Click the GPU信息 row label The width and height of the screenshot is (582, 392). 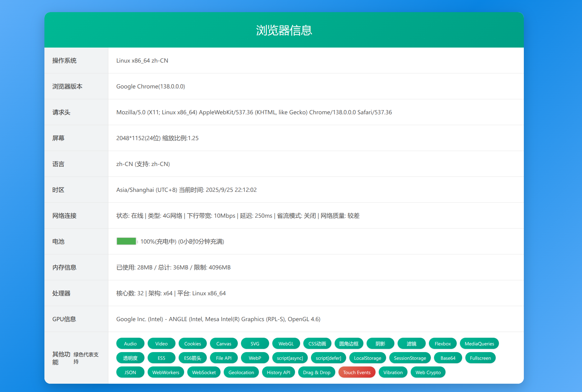point(64,319)
